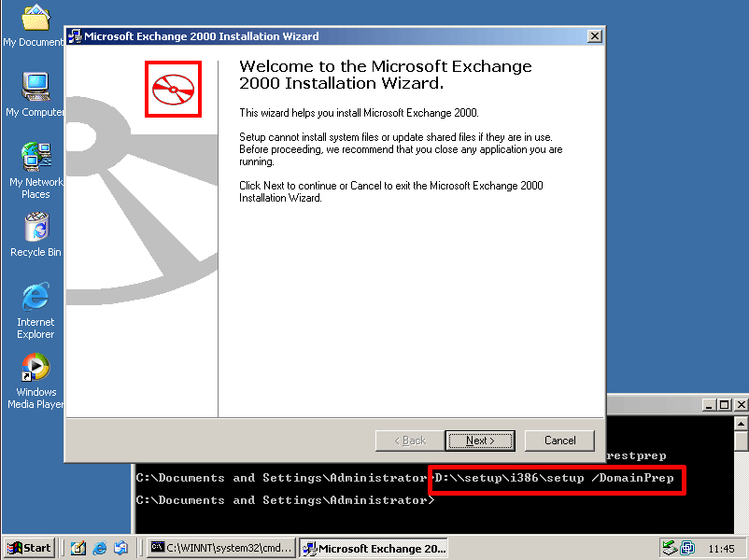Switch to Microsoft Exchange taskbar button
Screen dimensions: 749x560
(374, 548)
